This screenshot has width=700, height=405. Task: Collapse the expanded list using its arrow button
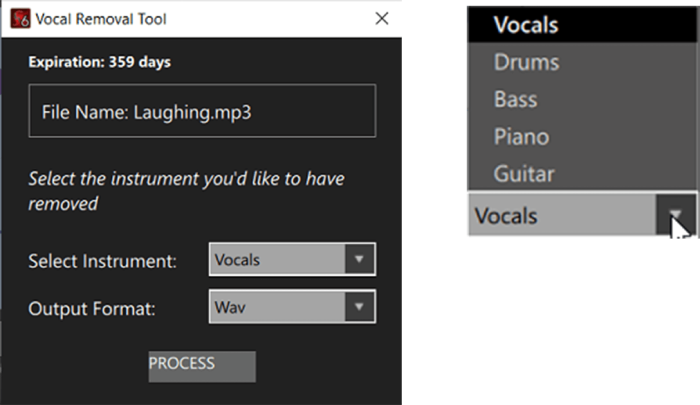coord(675,215)
